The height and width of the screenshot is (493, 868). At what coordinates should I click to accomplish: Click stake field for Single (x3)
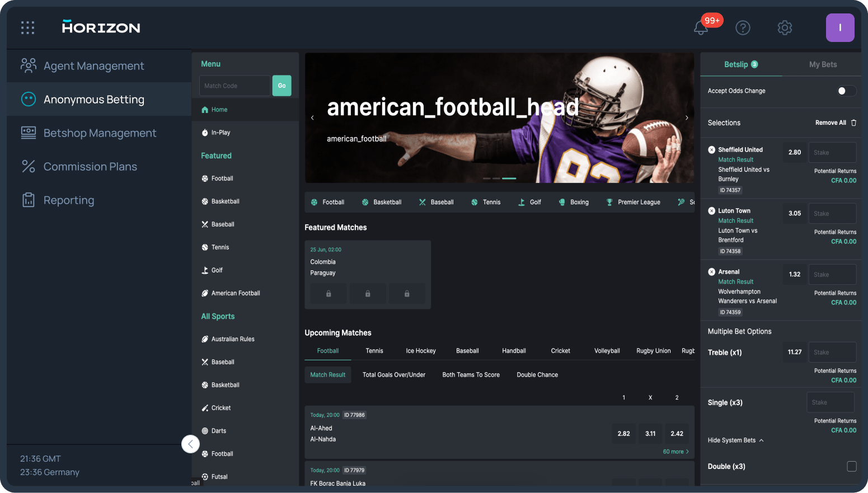coord(831,402)
